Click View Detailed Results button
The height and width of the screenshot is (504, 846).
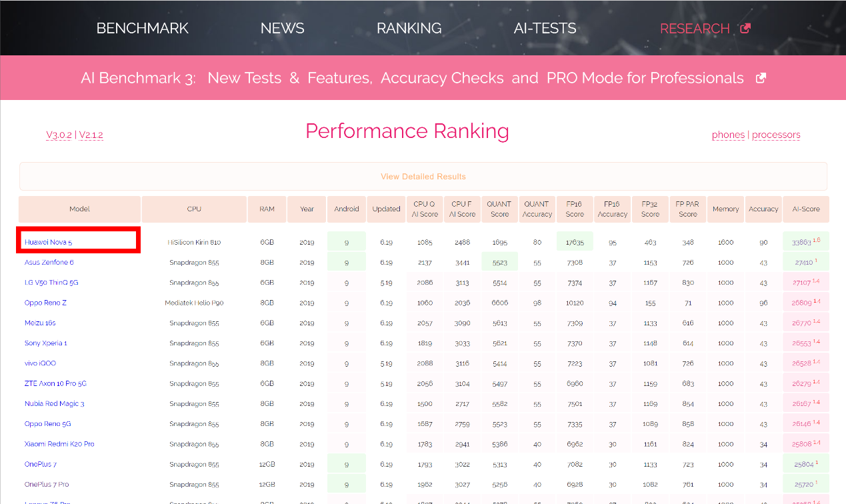[x=423, y=177]
